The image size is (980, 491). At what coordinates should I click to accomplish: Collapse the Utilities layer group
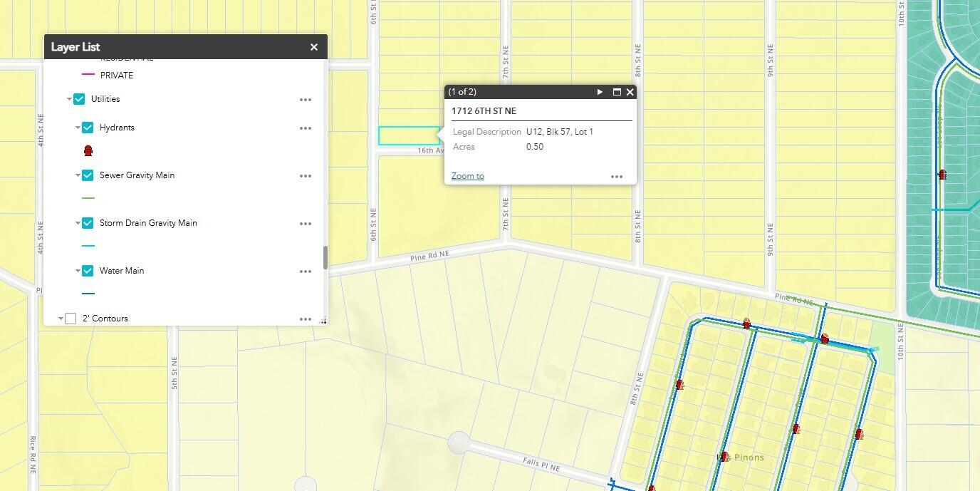(x=70, y=100)
